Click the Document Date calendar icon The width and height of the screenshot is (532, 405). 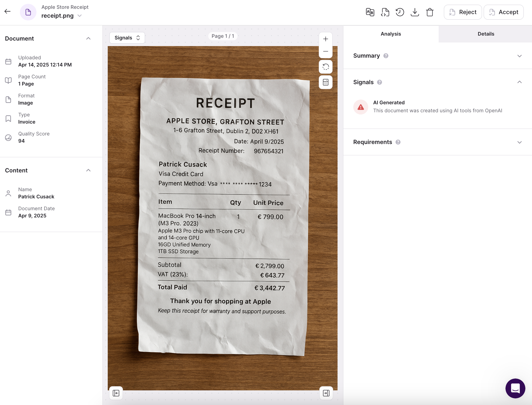8,212
